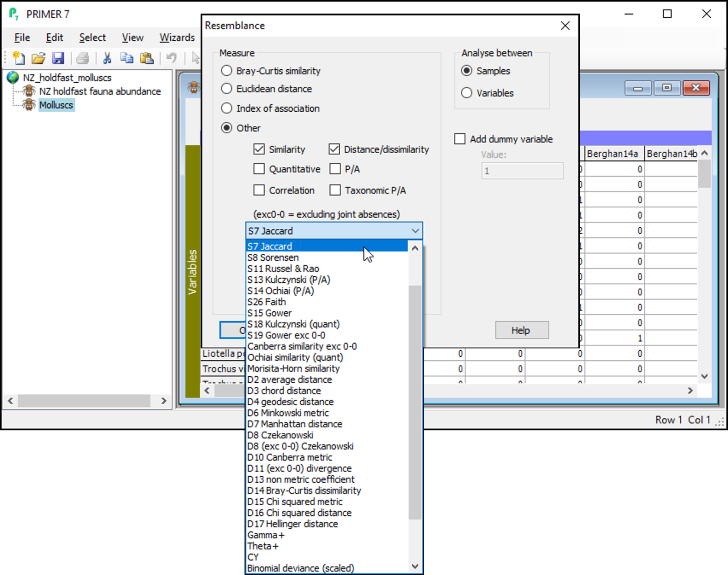Pick S8 Sorensen from the list
Screen dimensions: 728x575
[x=327, y=257]
